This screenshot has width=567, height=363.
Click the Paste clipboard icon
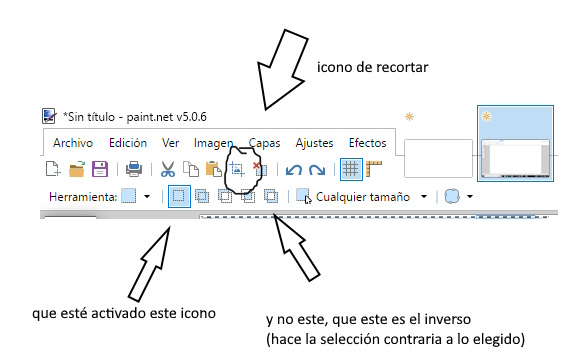click(x=213, y=169)
